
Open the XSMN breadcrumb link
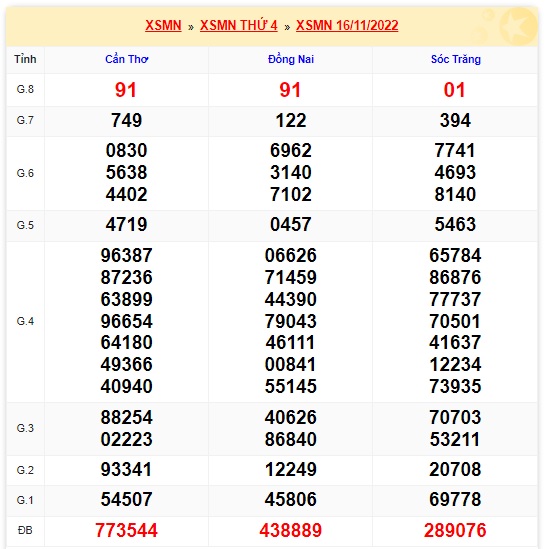click(163, 26)
